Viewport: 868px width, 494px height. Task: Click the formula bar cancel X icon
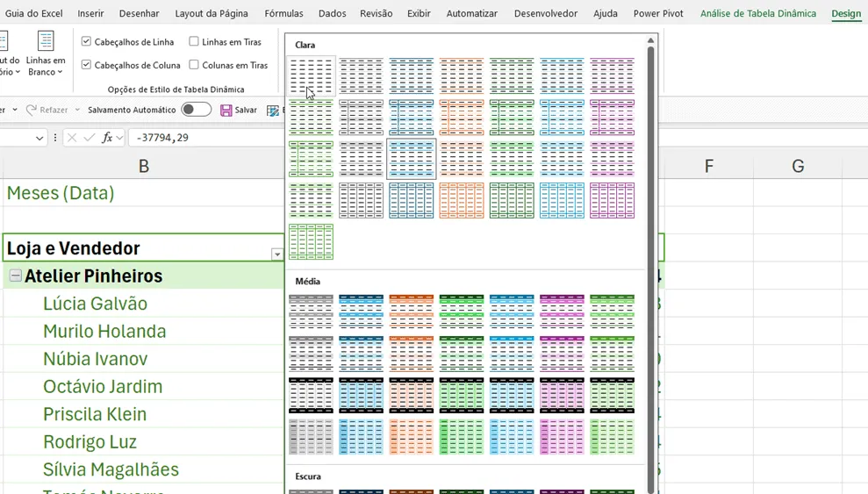pyautogui.click(x=71, y=137)
